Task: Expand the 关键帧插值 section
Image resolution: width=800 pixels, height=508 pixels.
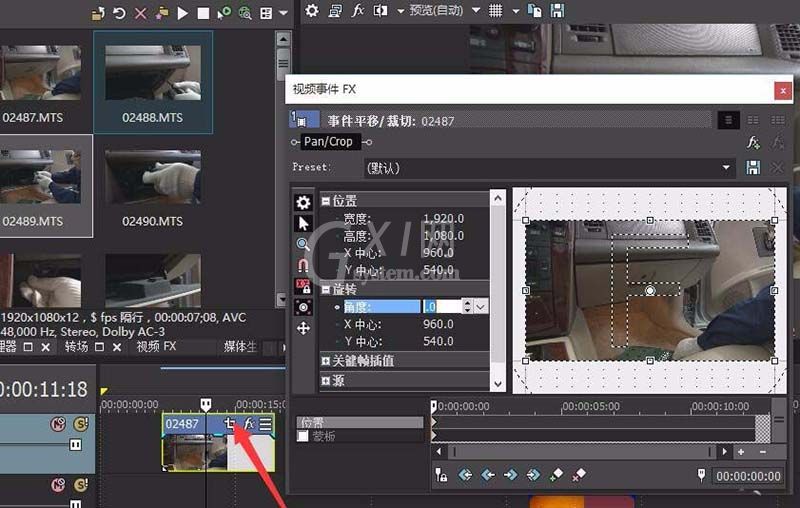Action: [x=326, y=361]
